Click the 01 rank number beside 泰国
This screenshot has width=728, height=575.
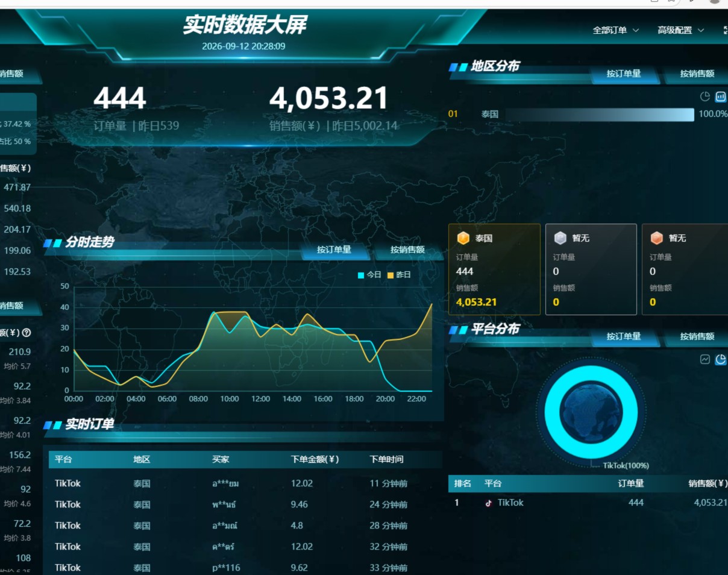coord(453,114)
